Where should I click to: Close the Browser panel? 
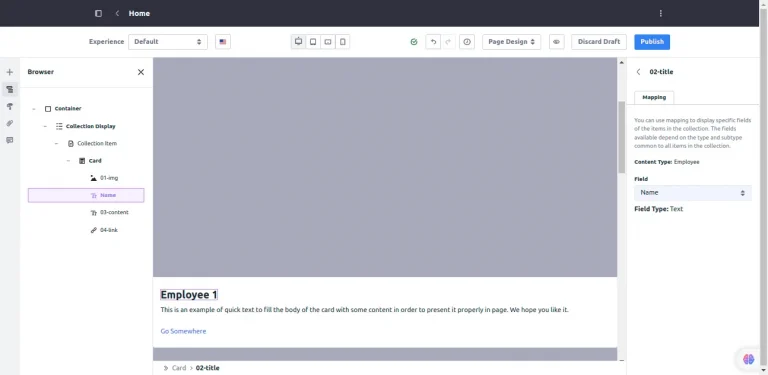pyautogui.click(x=141, y=72)
